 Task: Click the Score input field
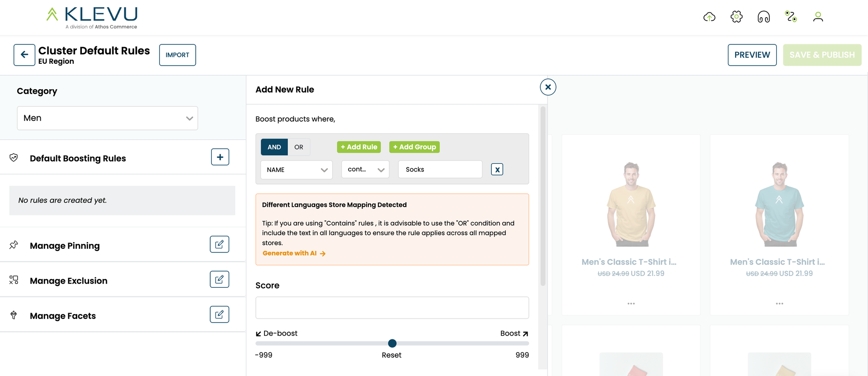(392, 308)
